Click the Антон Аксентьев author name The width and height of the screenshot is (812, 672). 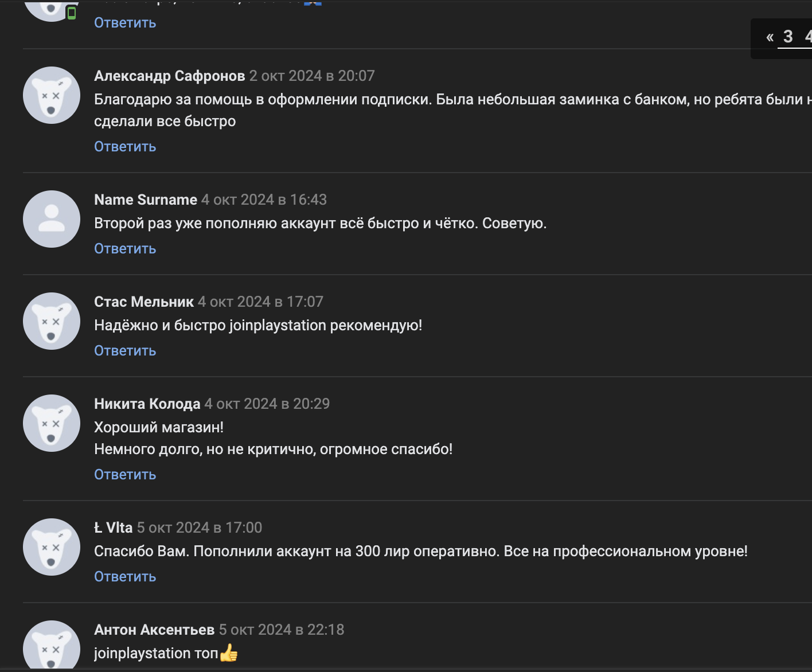[154, 630]
